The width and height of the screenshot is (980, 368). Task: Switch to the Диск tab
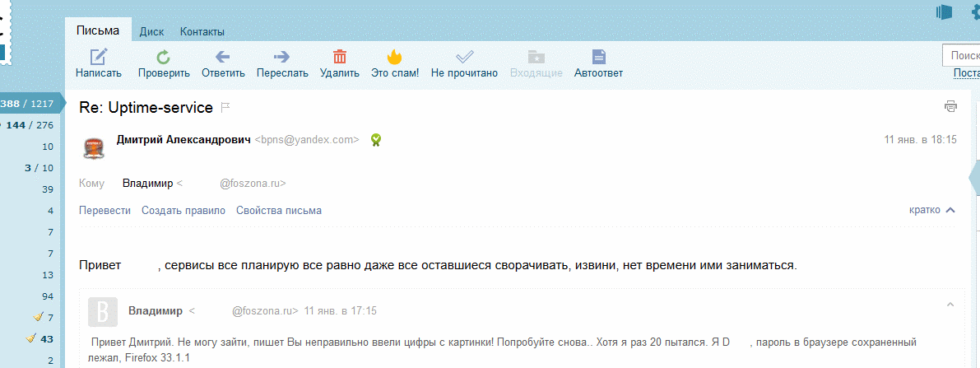pos(151,31)
